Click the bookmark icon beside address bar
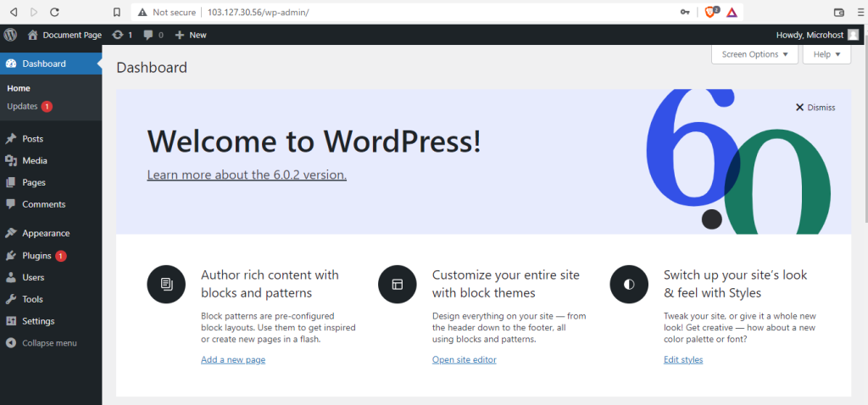This screenshot has width=868, height=405. (116, 12)
